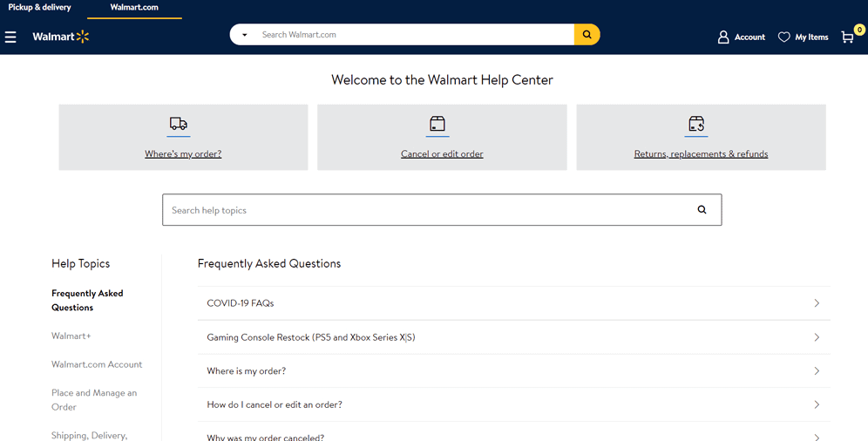Open the Where is my order? question
Screen dimensions: 868x441
pos(247,370)
